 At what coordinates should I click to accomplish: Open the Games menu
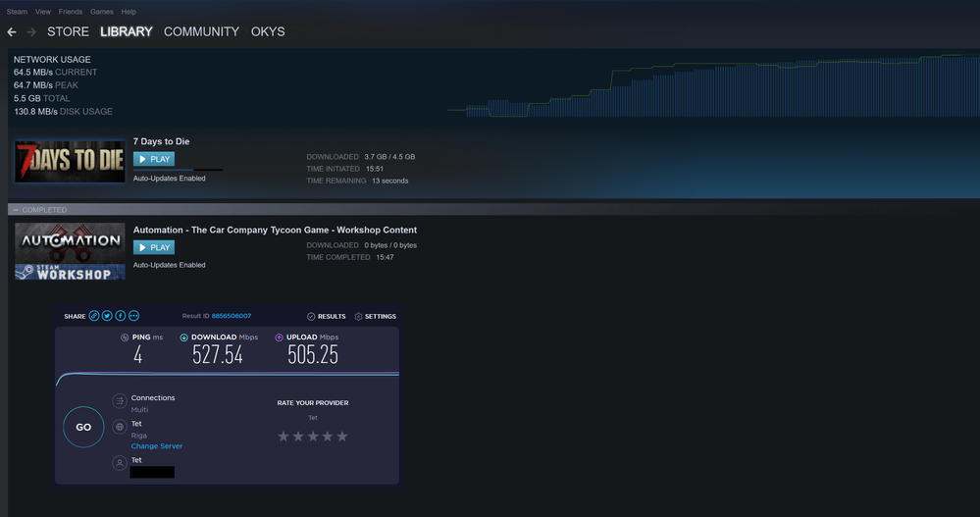point(101,12)
